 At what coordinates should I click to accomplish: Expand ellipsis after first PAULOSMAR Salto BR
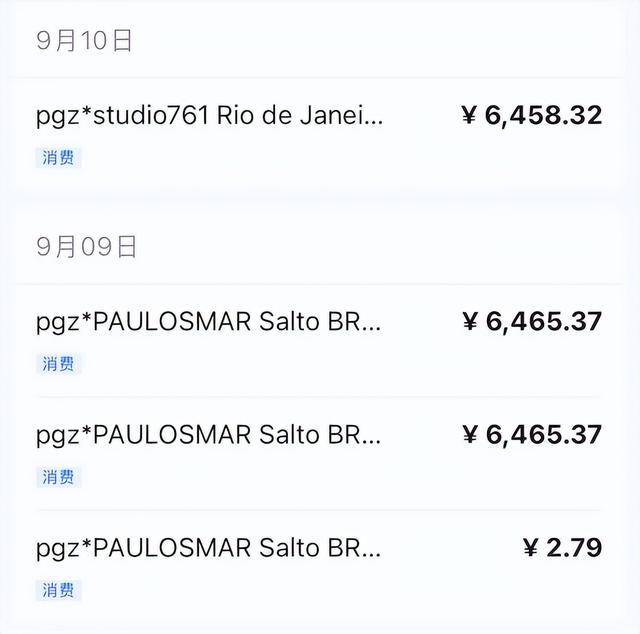(371, 329)
